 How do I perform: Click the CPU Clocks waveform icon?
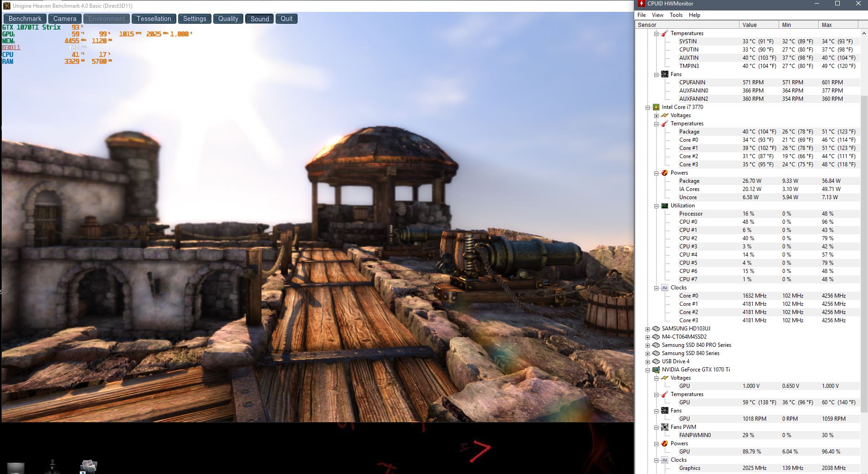pos(665,288)
